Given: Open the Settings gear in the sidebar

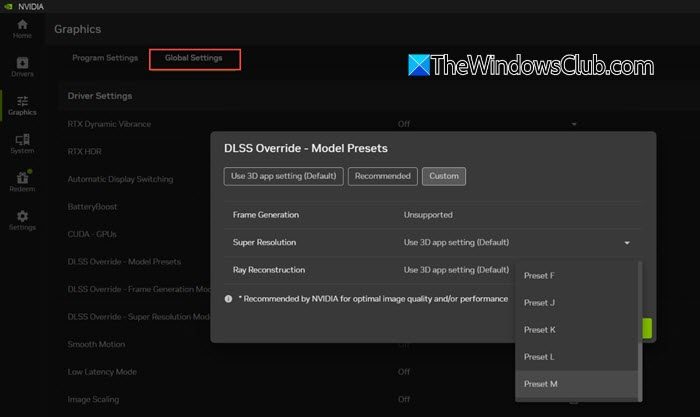Looking at the screenshot, I should [22, 221].
